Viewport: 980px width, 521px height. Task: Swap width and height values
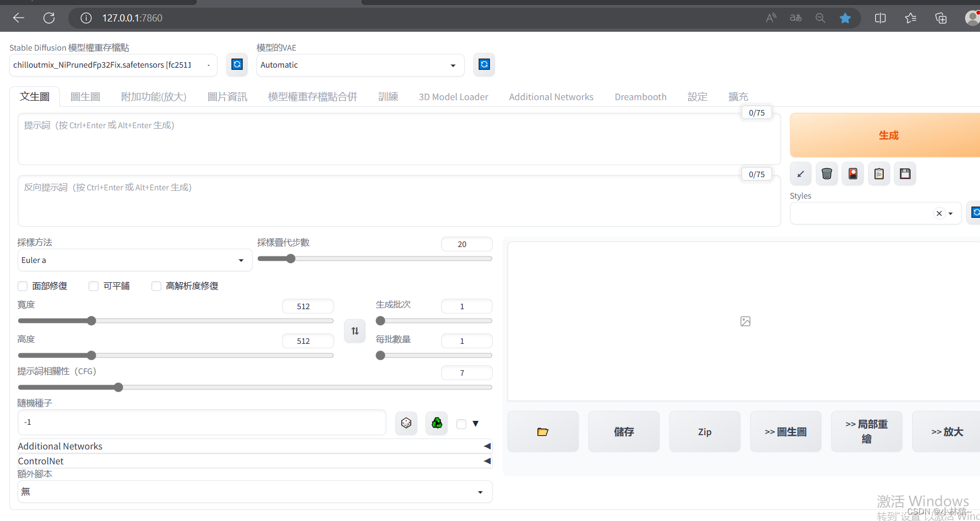click(355, 331)
